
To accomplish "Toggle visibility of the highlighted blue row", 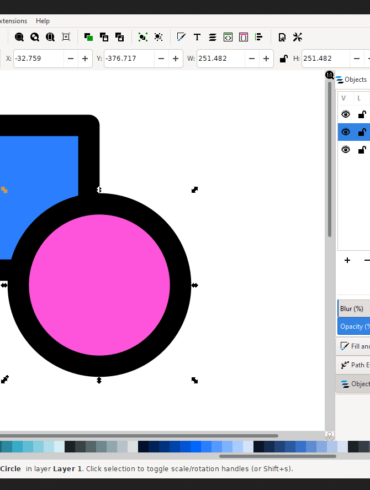I will pyautogui.click(x=346, y=132).
